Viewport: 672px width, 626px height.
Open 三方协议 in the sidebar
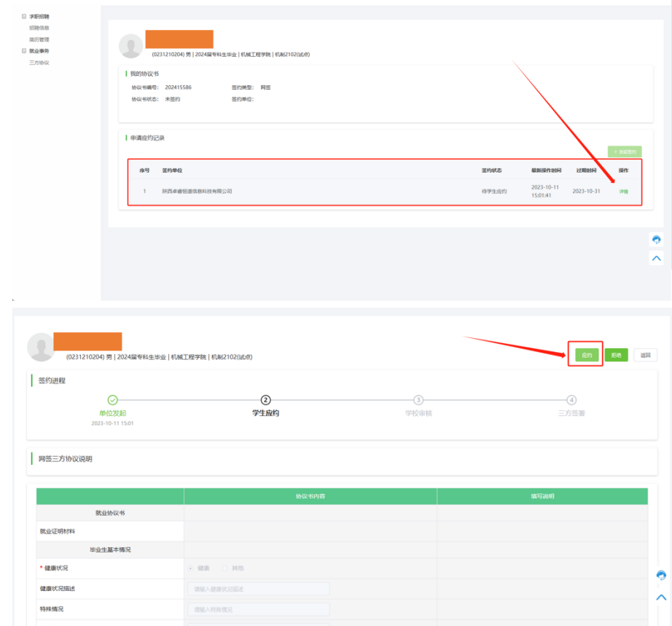pyautogui.click(x=39, y=63)
